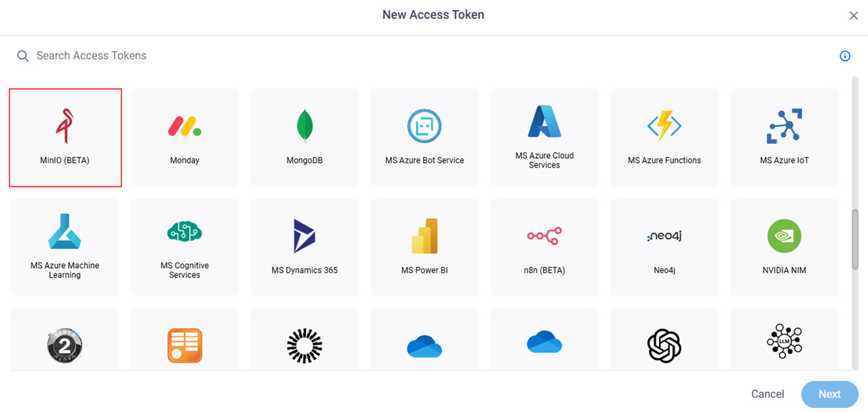Choose the MS Dynamics 365 tile
Screen dimensions: 868x412
(304, 247)
